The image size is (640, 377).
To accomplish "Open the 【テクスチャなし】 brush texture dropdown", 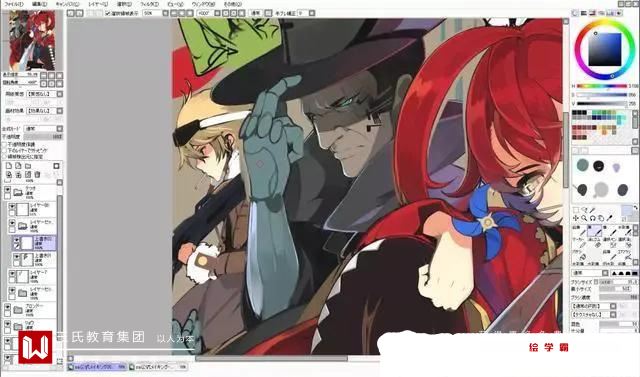I will pos(594,315).
